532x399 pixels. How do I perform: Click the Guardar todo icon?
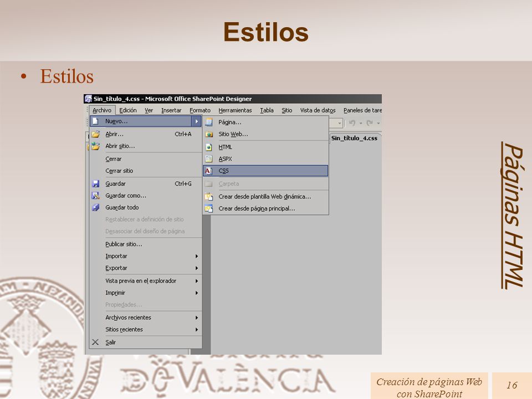coord(96,207)
